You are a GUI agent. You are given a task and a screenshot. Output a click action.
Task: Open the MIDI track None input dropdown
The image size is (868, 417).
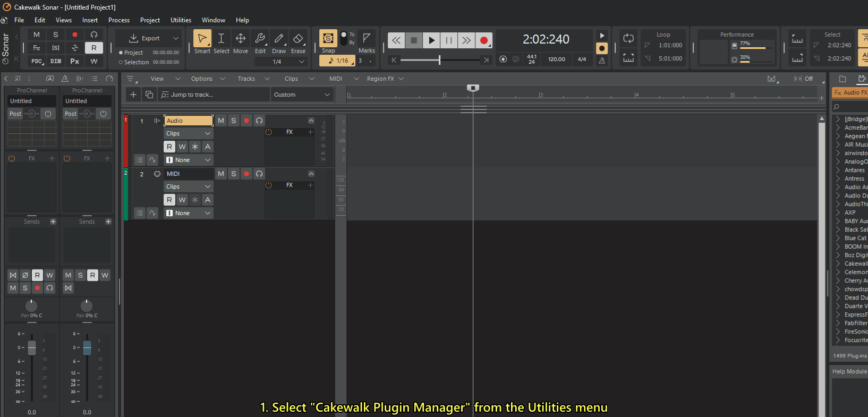(189, 213)
